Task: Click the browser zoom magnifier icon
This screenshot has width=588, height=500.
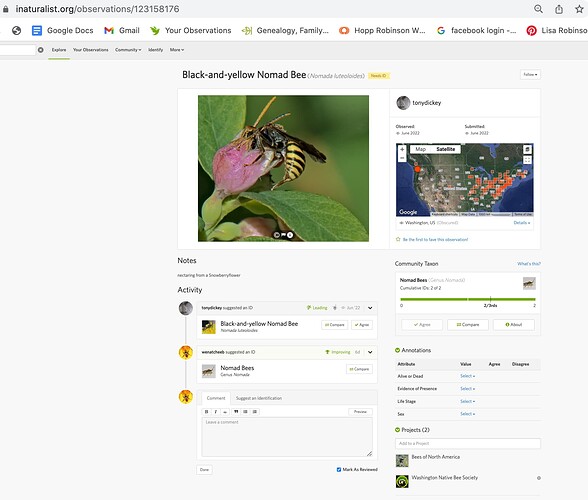Action: 538,9
